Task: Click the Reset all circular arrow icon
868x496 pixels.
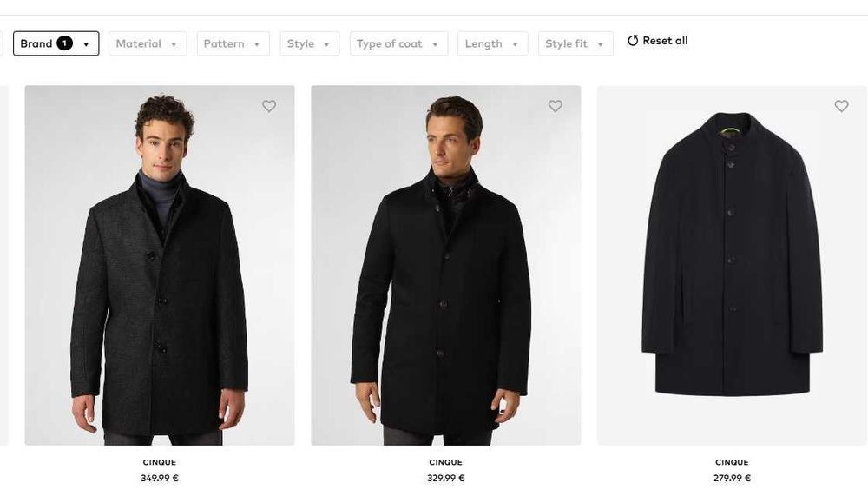Action: coord(633,41)
